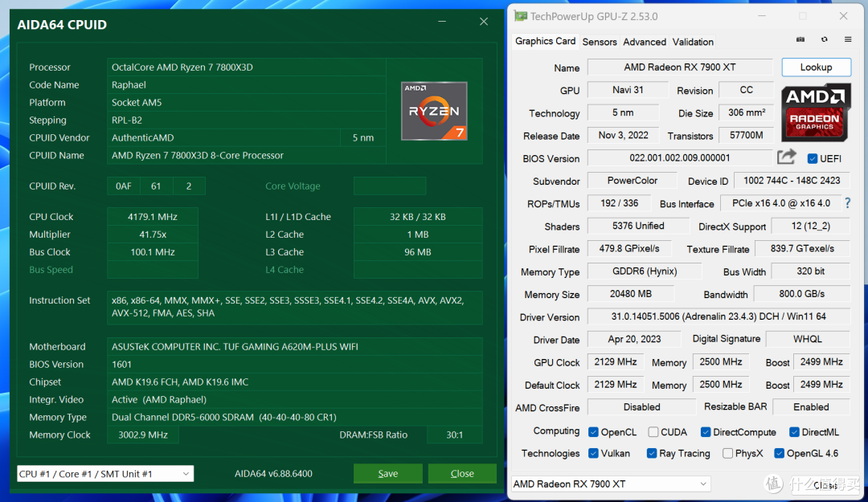
Task: Export the BIOS using the share arrow icon
Action: click(x=786, y=156)
